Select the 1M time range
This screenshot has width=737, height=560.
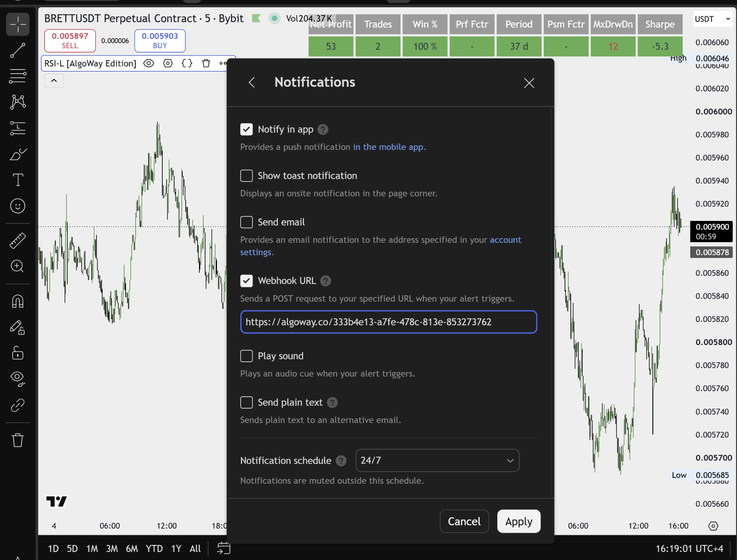92,548
